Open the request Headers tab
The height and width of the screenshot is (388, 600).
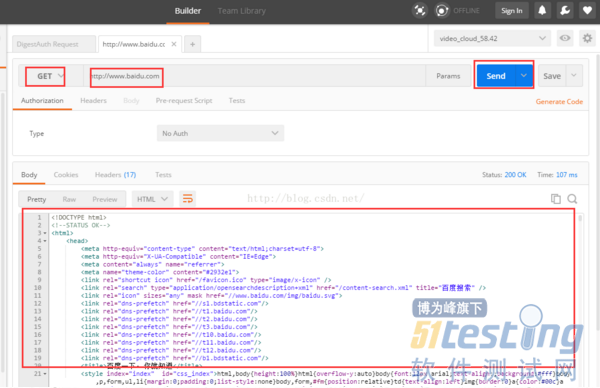coord(93,101)
